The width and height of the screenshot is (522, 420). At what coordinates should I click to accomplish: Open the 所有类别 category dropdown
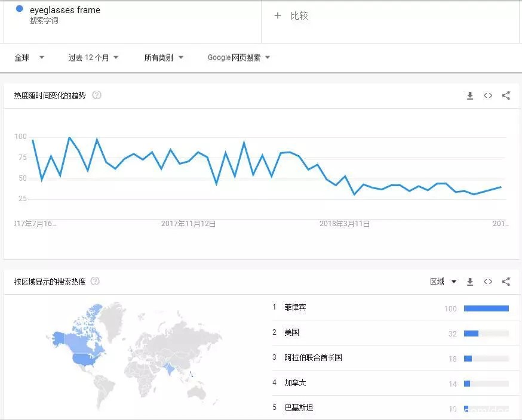click(164, 57)
